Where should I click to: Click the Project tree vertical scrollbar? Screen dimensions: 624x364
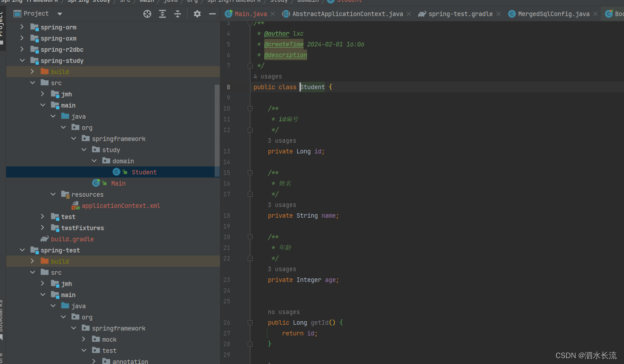click(217, 130)
